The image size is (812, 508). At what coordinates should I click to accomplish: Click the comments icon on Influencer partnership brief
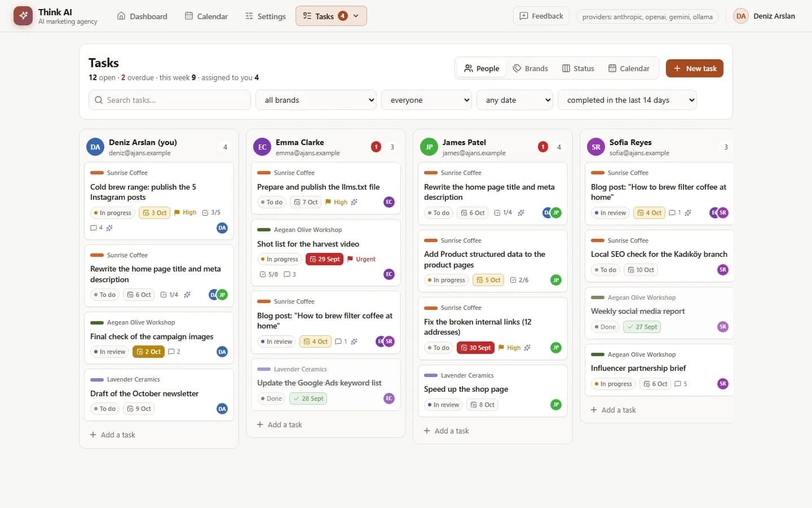[678, 384]
